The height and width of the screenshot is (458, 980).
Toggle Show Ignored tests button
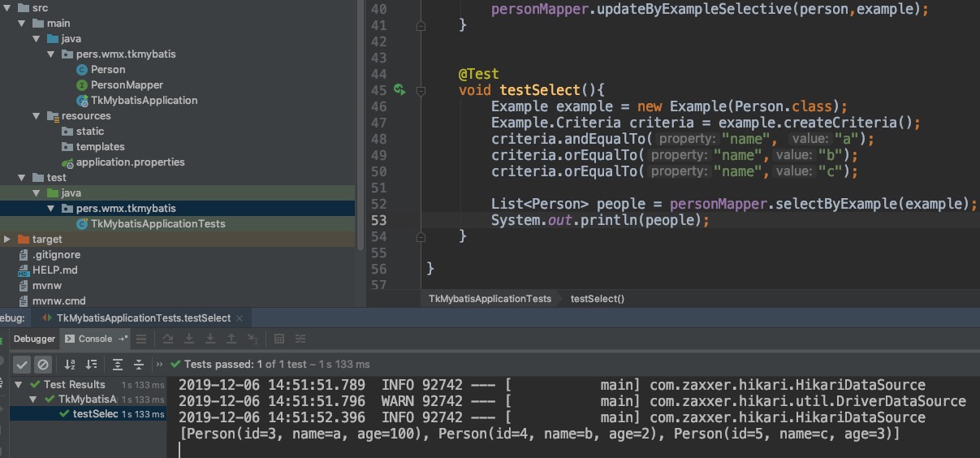click(x=43, y=365)
